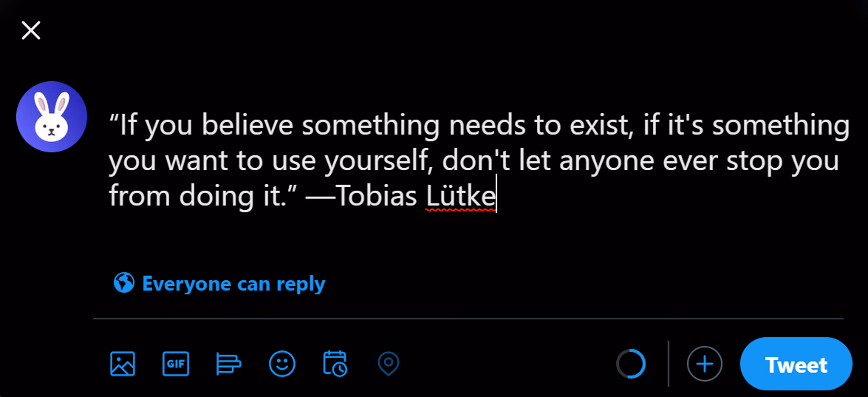Post with the Tweet button
The image size is (868, 397).
tap(796, 364)
